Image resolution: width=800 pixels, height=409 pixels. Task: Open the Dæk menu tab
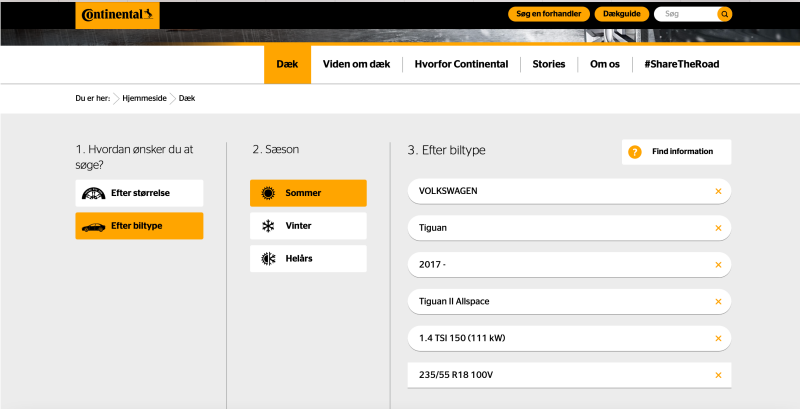[287, 64]
